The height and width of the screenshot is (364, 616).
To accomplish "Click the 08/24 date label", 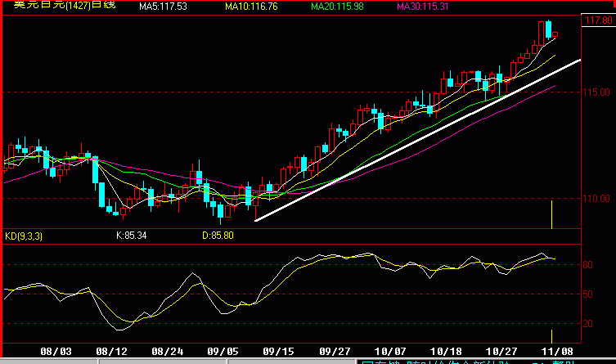I will 168,352.
